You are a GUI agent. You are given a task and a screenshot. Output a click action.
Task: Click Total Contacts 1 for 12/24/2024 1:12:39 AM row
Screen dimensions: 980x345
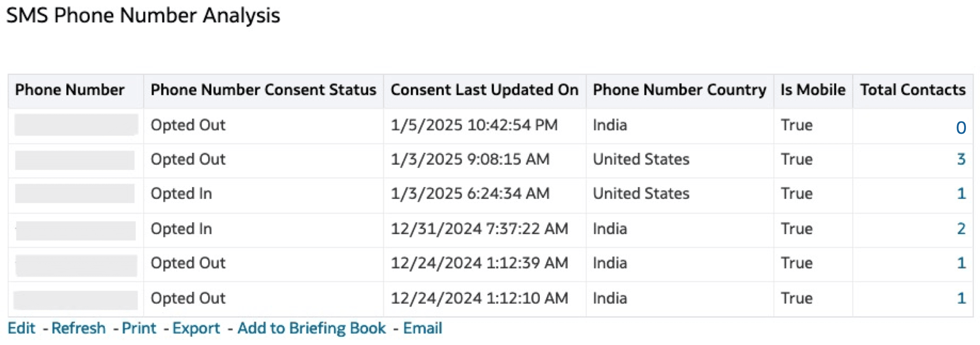pos(961,263)
